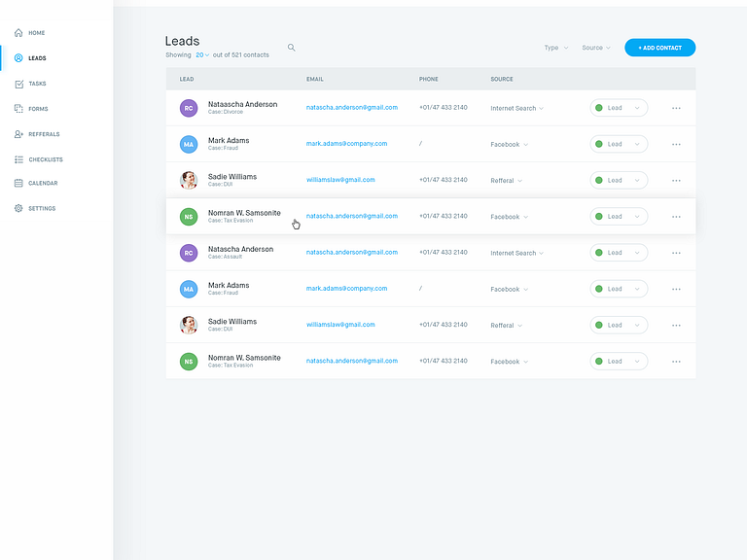
Task: Click the SOURCE column header
Action: pyautogui.click(x=502, y=79)
